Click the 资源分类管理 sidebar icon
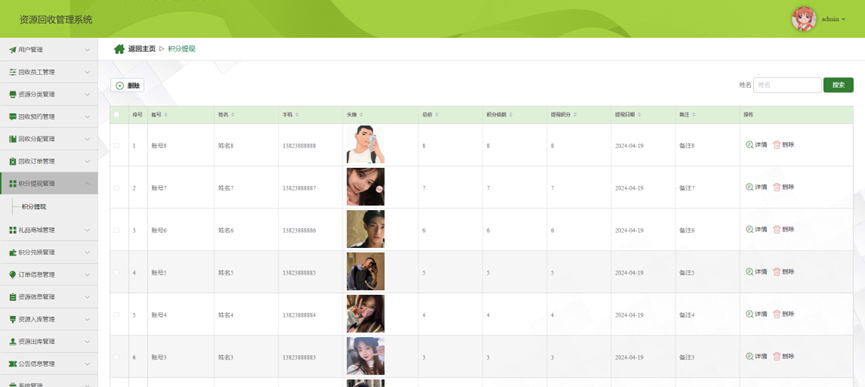Image resolution: width=865 pixels, height=387 pixels. click(x=13, y=94)
